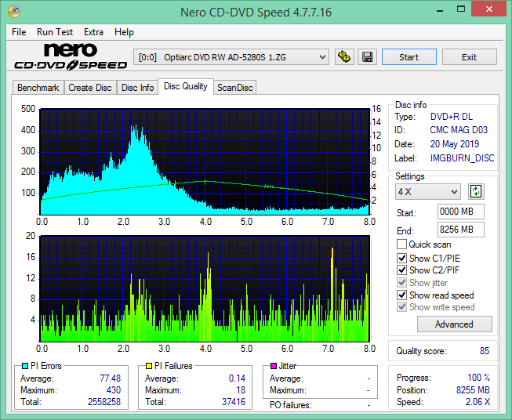Close the Nero CD-DVD Speed window
Image resolution: width=512 pixels, height=420 pixels.
tap(489, 9)
